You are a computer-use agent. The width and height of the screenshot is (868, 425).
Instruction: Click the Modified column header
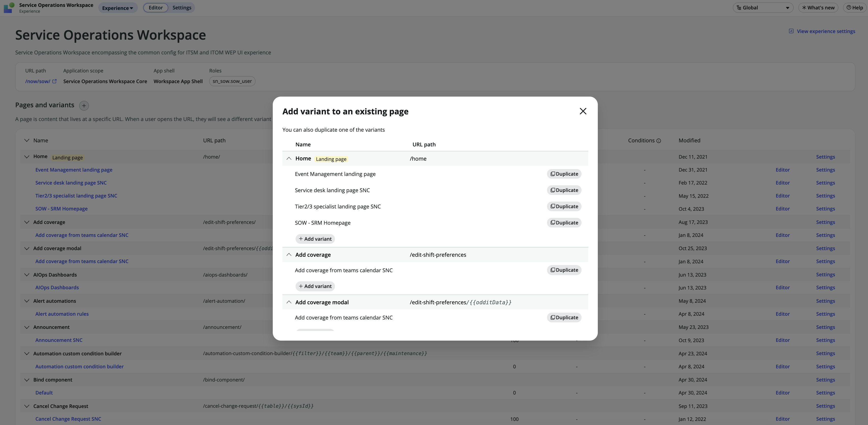click(689, 140)
